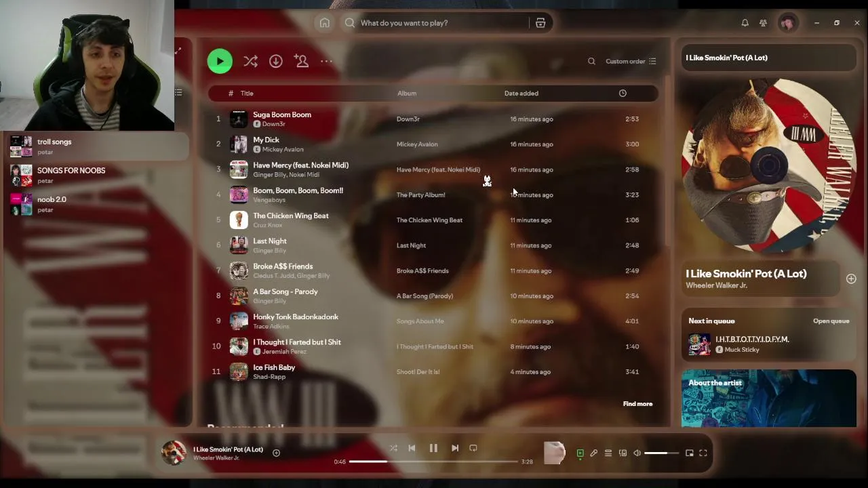Save current song via player bar plus

click(276, 453)
